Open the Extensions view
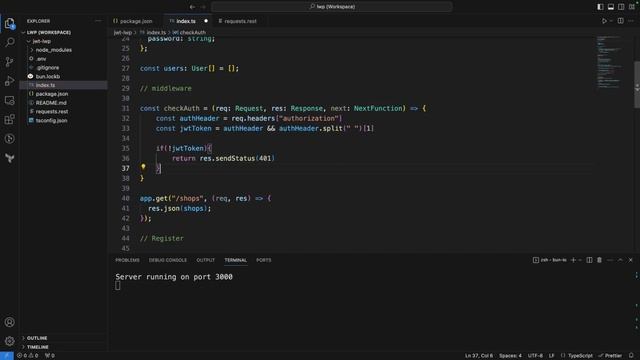 [x=10, y=119]
